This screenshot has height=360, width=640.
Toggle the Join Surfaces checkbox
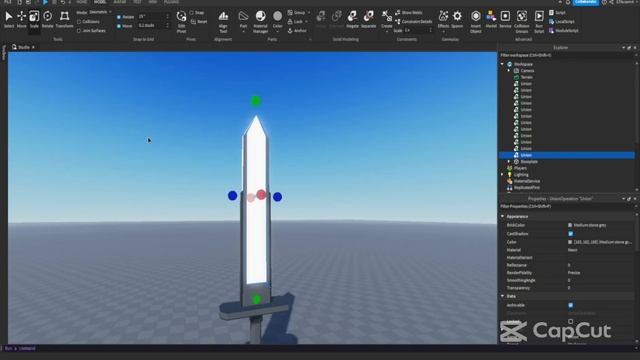click(79, 31)
